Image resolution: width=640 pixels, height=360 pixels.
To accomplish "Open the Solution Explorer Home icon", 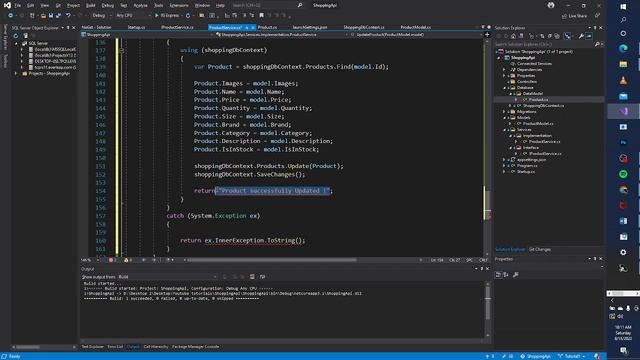I will 513,36.
